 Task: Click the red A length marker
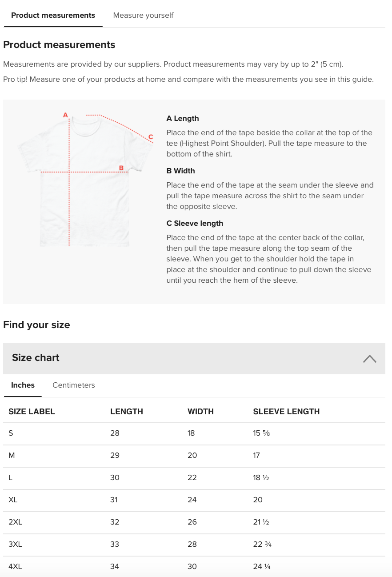point(65,115)
